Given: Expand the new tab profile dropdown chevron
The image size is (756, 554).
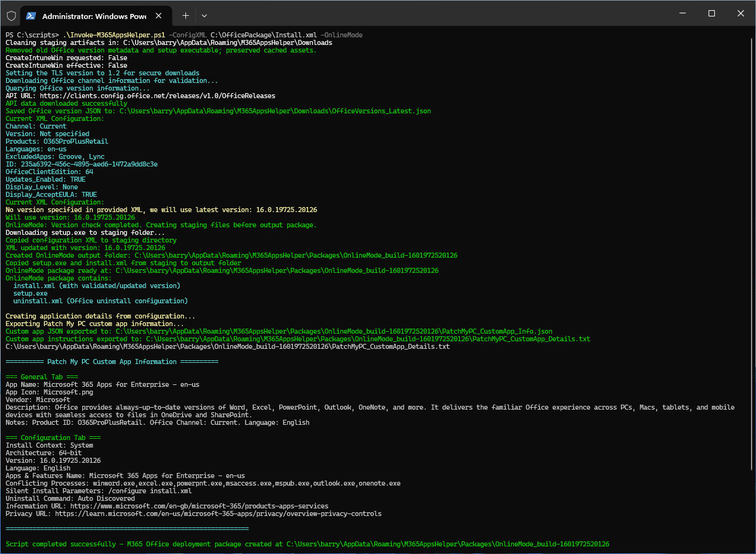Looking at the screenshot, I should pyautogui.click(x=204, y=15).
